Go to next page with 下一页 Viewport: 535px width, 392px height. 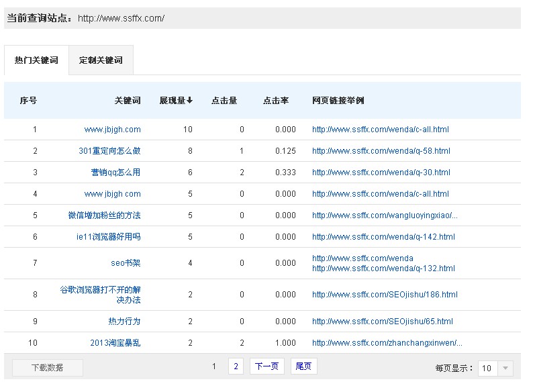[266, 366]
